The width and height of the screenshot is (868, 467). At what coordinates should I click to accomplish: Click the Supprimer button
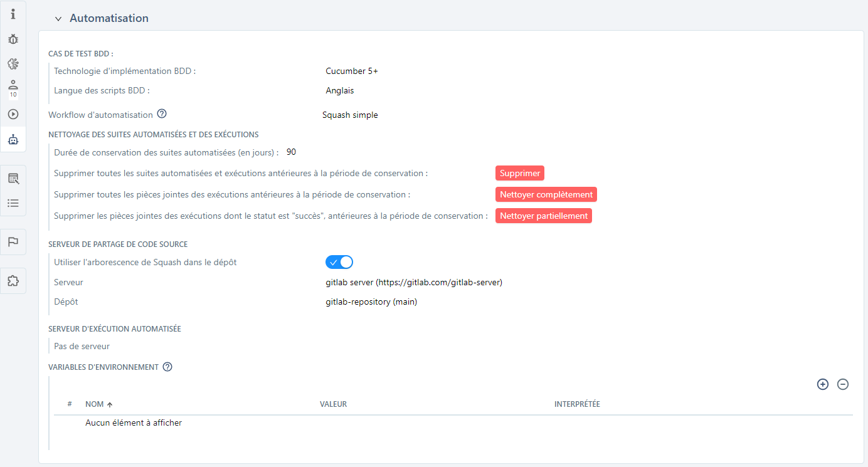[x=519, y=173]
